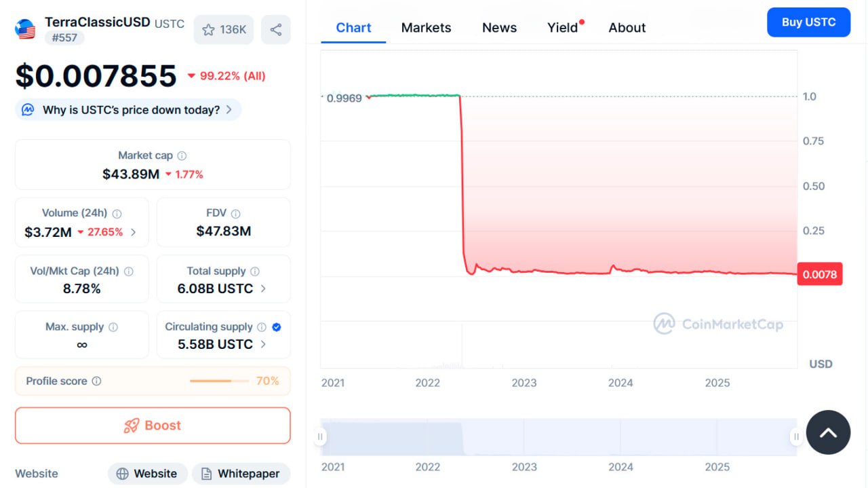The width and height of the screenshot is (868, 488).
Task: Switch to the Markets tab
Action: (x=426, y=28)
